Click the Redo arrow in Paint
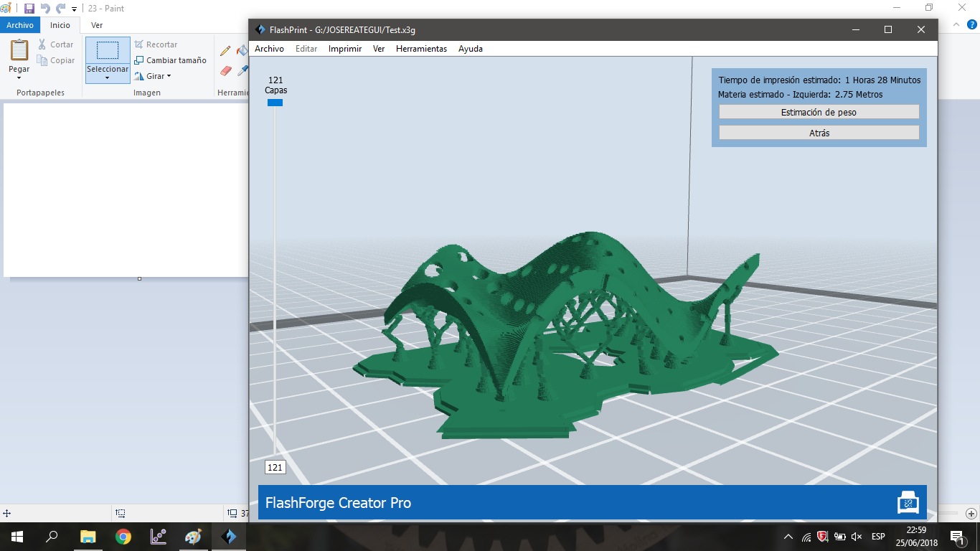980x551 pixels. [60, 9]
